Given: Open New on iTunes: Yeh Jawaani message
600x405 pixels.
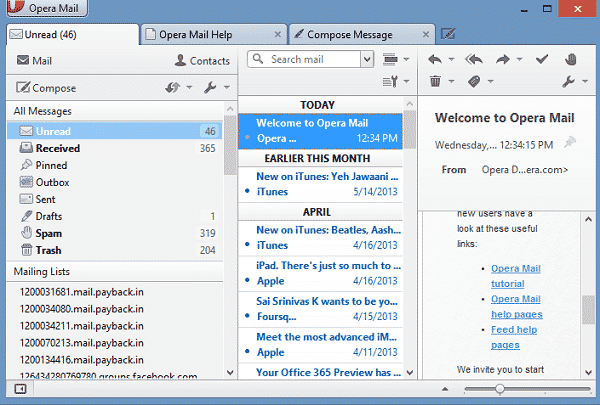Looking at the screenshot, I should [321, 184].
